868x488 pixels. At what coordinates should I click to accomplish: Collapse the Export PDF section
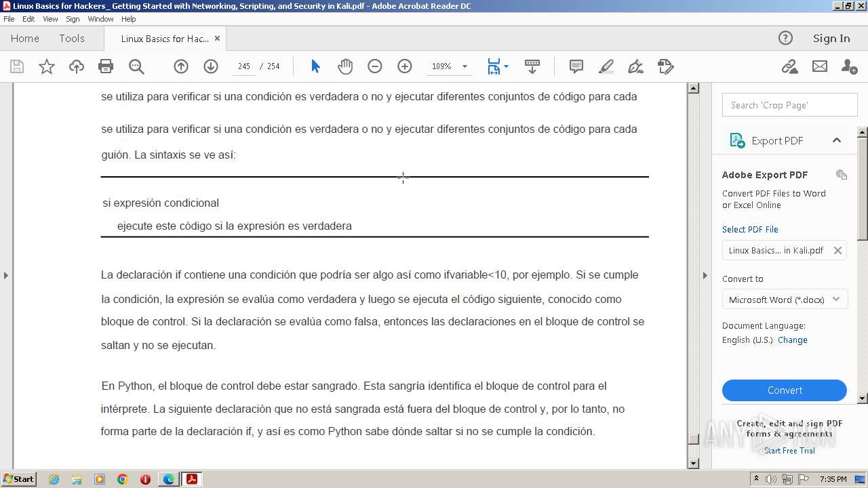[x=836, y=140]
